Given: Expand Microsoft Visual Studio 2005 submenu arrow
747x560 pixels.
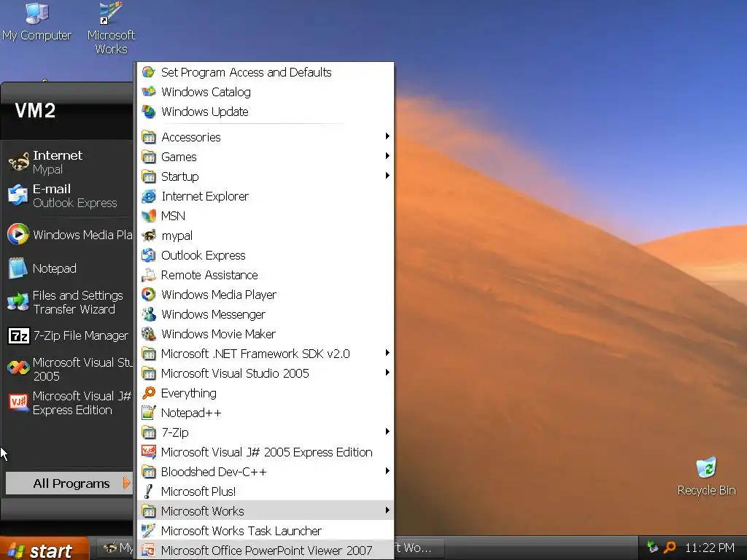Looking at the screenshot, I should [x=387, y=373].
